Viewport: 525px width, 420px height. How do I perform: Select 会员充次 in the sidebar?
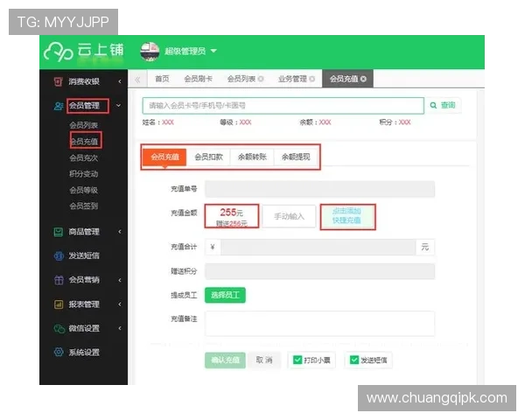pos(84,157)
